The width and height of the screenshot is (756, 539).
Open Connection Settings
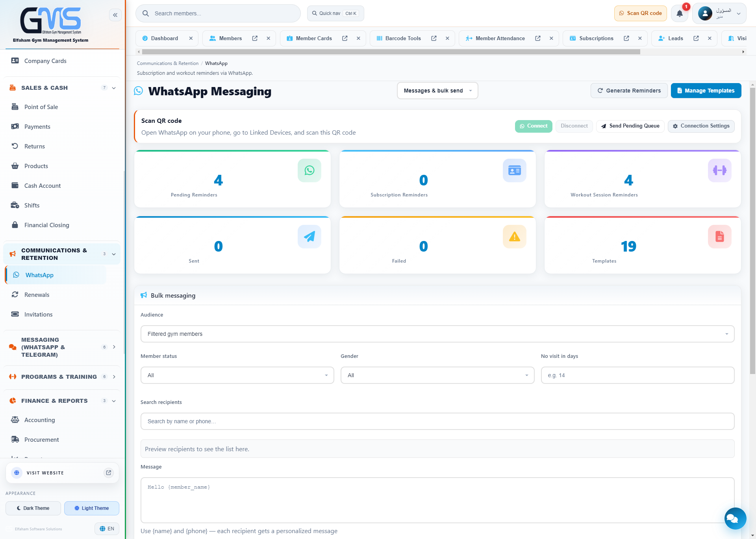pyautogui.click(x=701, y=126)
